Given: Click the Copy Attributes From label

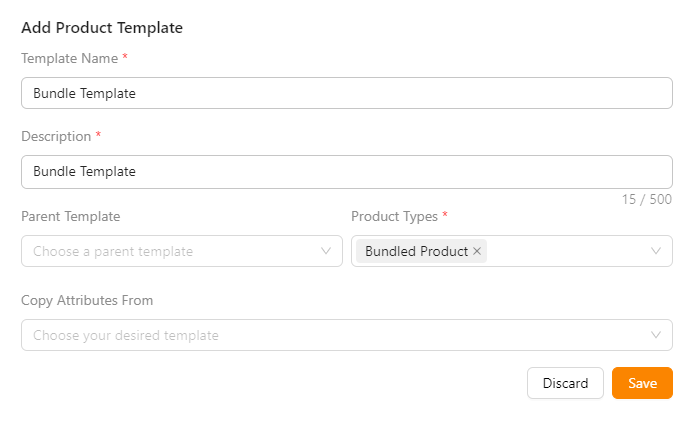Looking at the screenshot, I should click(87, 300).
